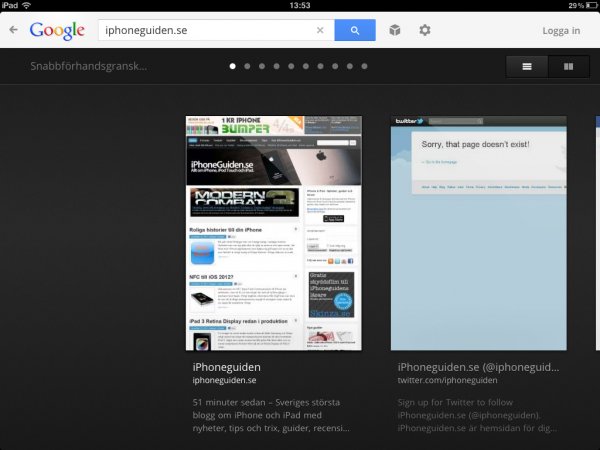Tap the twitter.com/iphoneguiden URL
This screenshot has height=450, width=600.
(x=447, y=380)
